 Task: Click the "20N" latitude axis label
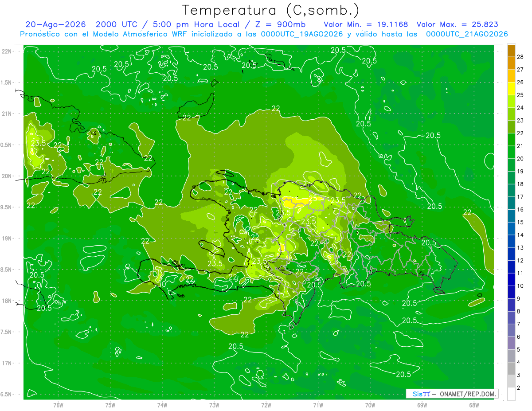(x=7, y=176)
